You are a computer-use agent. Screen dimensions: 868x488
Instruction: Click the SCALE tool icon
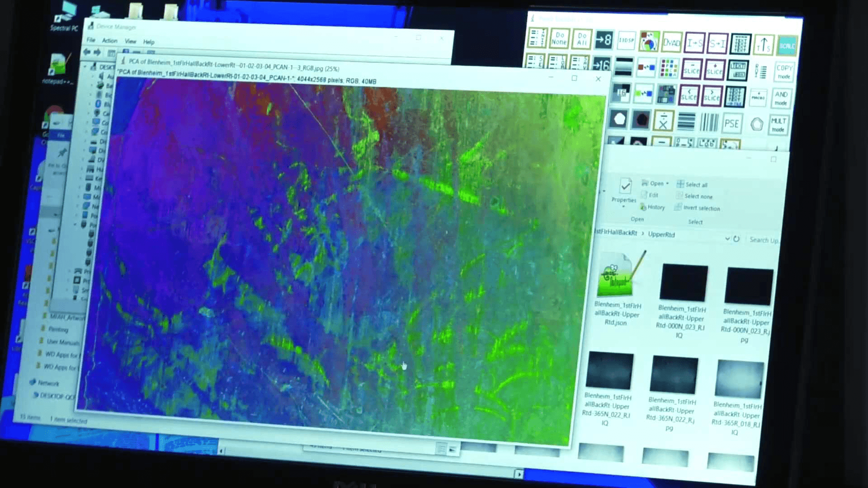787,46
